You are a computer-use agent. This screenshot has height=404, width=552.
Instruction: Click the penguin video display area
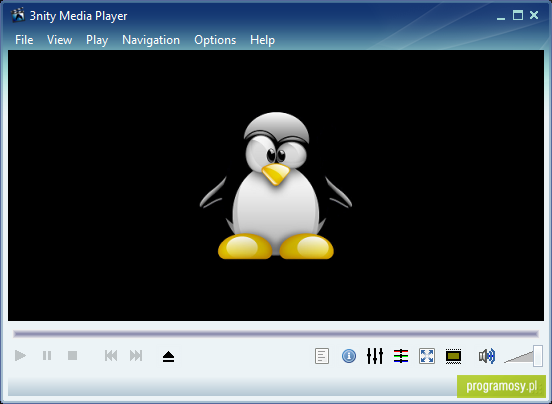click(276, 185)
